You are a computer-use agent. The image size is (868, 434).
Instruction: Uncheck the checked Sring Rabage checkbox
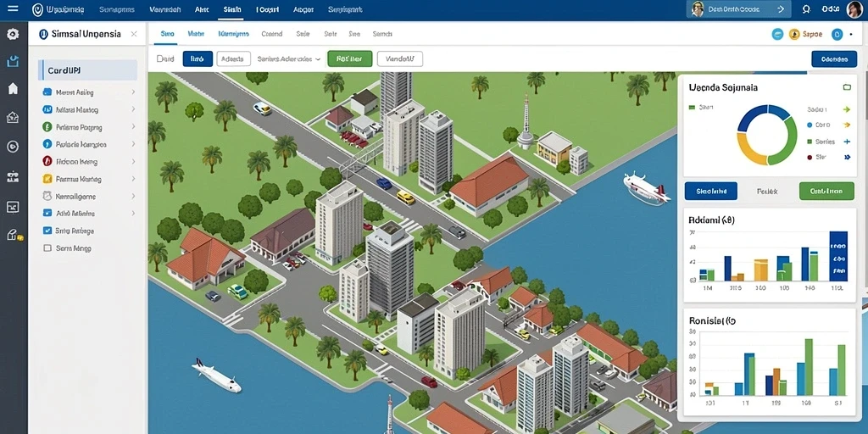point(47,231)
